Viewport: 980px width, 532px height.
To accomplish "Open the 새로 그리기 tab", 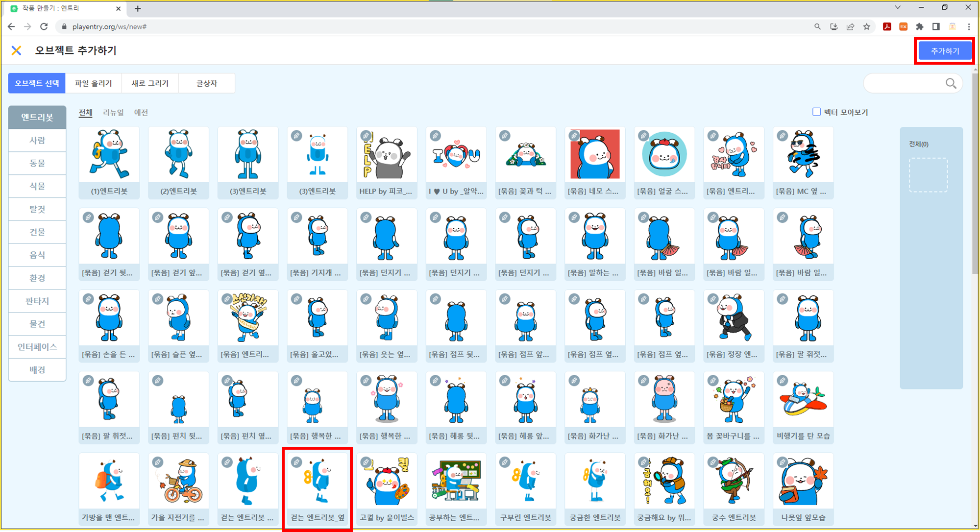I will pos(150,83).
